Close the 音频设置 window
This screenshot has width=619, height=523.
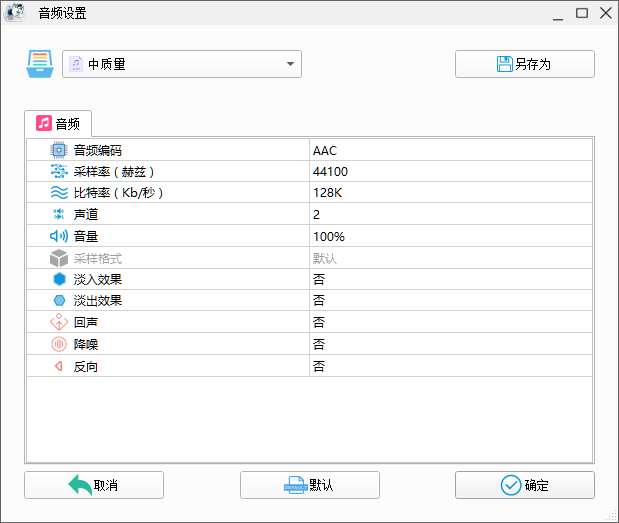pyautogui.click(x=606, y=13)
